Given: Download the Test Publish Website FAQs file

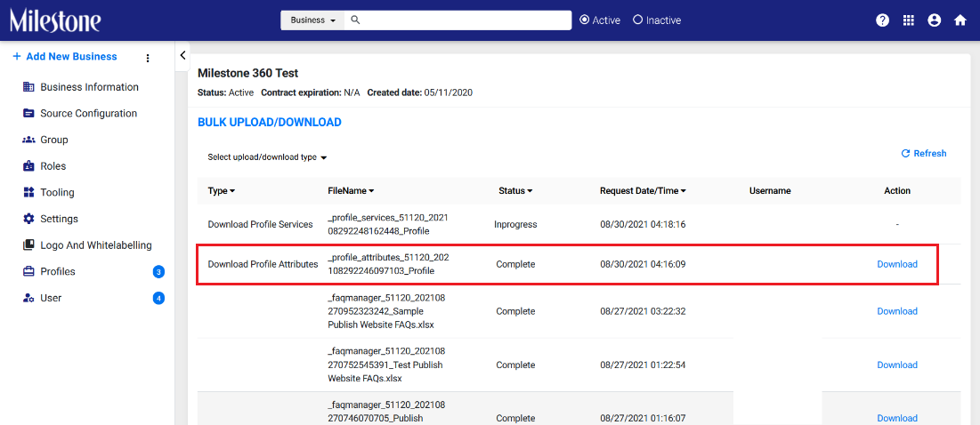Looking at the screenshot, I should pyautogui.click(x=897, y=365).
